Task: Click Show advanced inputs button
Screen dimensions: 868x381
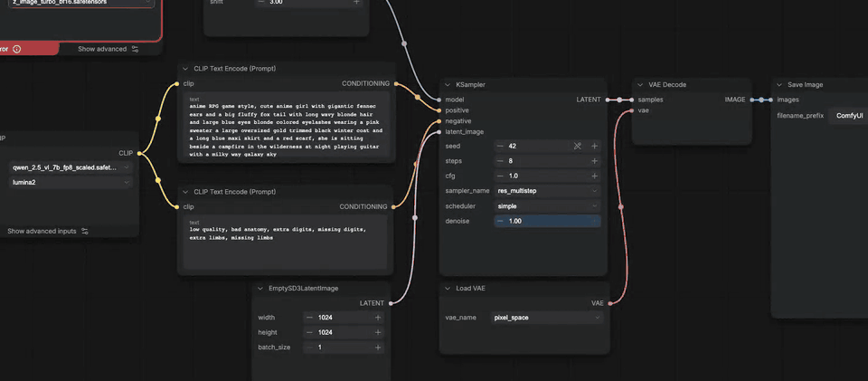Action: coord(48,231)
